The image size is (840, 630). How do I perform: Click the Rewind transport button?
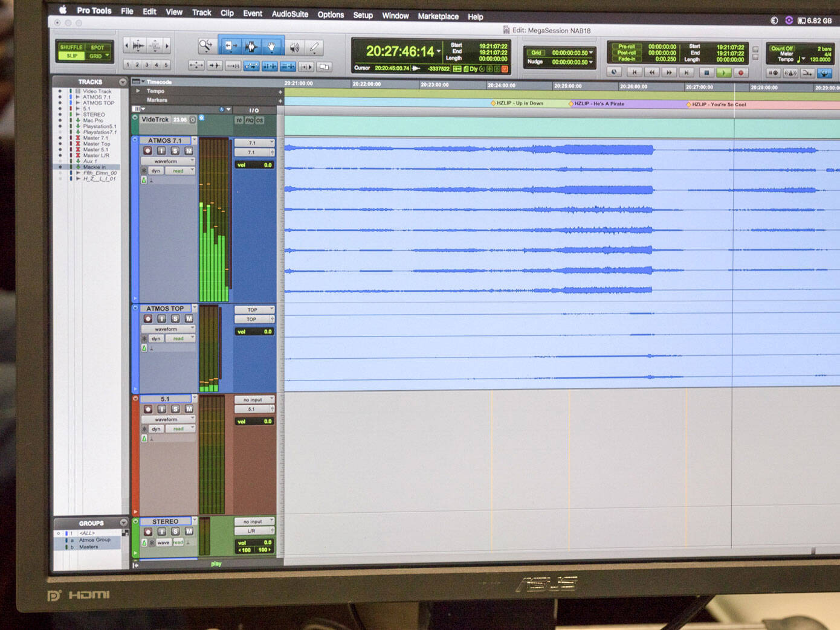pos(651,72)
